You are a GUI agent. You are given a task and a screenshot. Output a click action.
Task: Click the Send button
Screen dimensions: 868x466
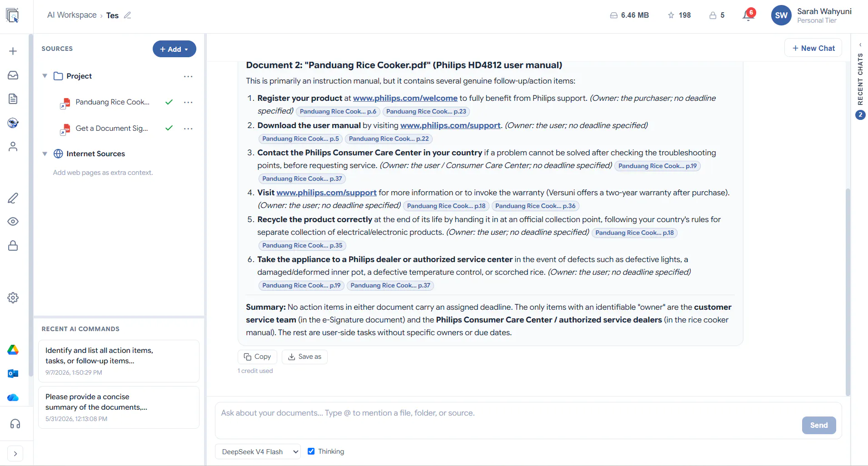(x=819, y=425)
